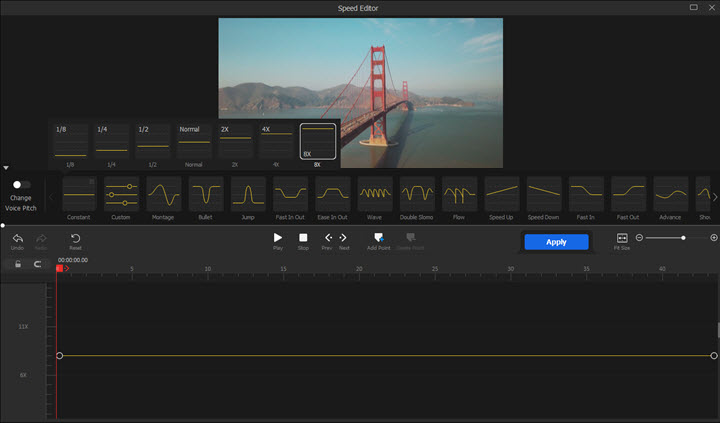Toggle the lock icon above the timeline
The height and width of the screenshot is (423, 720).
pyautogui.click(x=17, y=264)
